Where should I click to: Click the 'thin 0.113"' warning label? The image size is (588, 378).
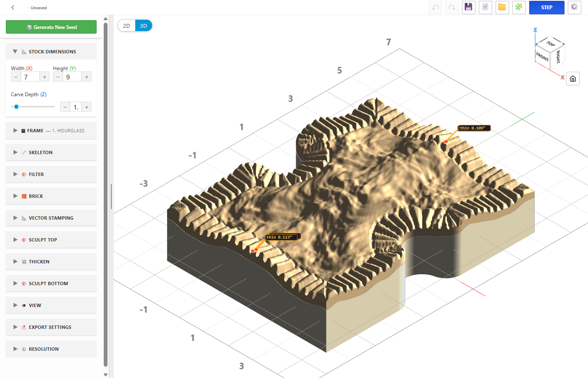(x=281, y=237)
